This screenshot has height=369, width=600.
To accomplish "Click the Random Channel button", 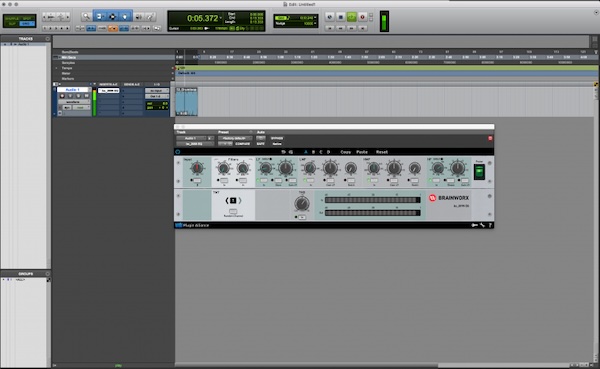I will coord(233,211).
